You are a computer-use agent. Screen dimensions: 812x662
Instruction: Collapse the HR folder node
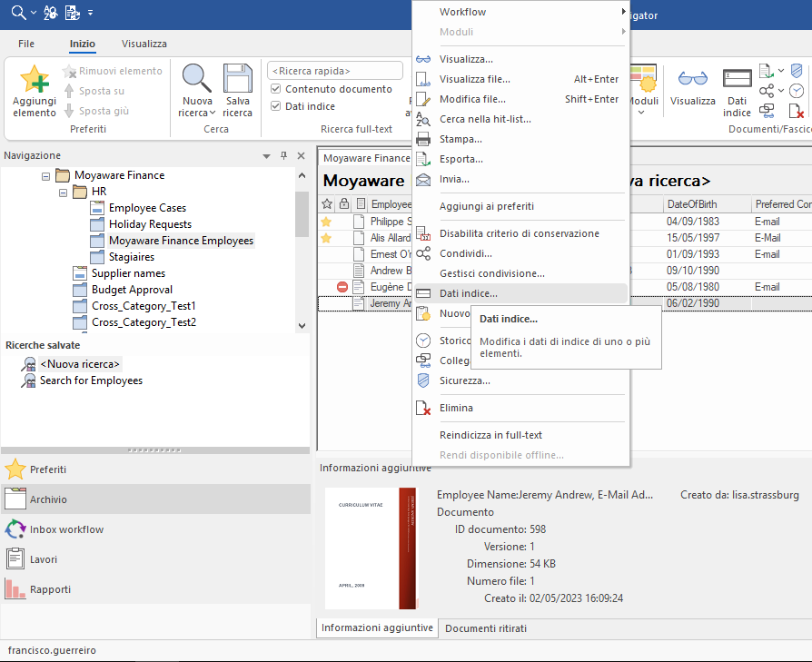coord(64,192)
